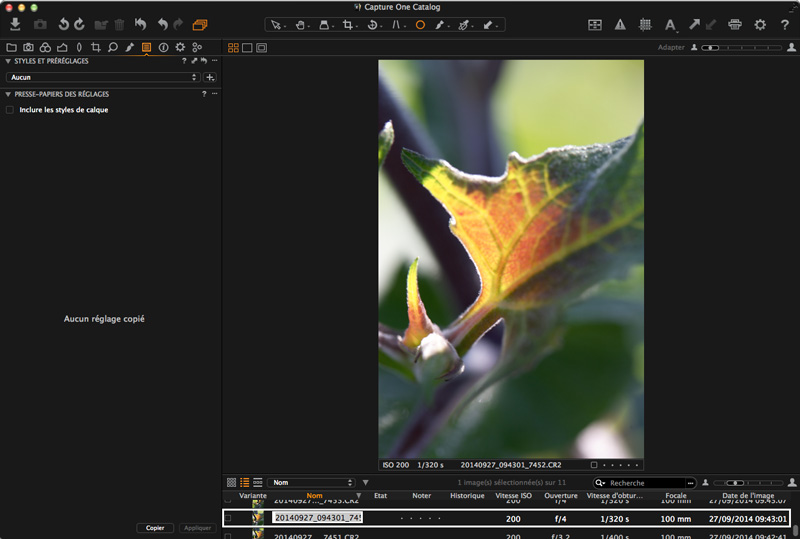
Task: Click the Copy adjustments up-arrow icon
Action: click(694, 24)
